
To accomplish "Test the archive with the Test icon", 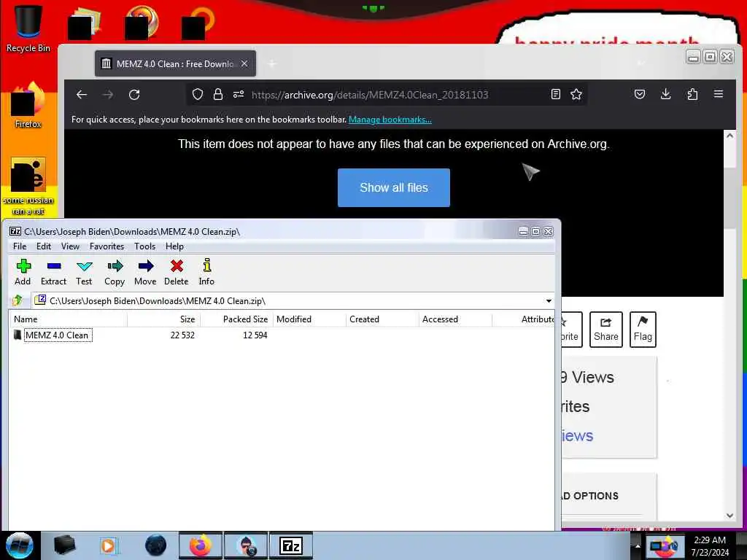I will 84,272.
